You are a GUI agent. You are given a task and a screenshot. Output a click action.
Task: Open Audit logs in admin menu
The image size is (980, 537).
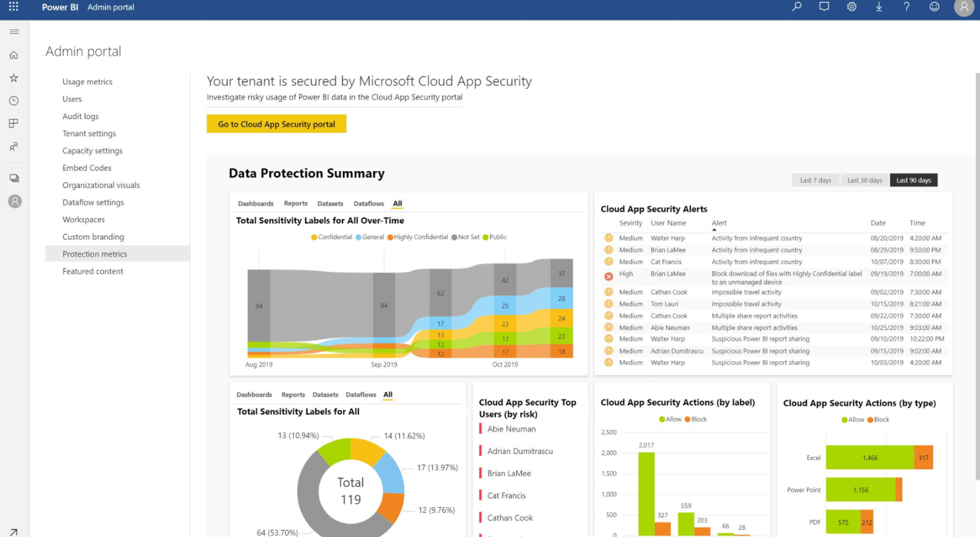(80, 116)
